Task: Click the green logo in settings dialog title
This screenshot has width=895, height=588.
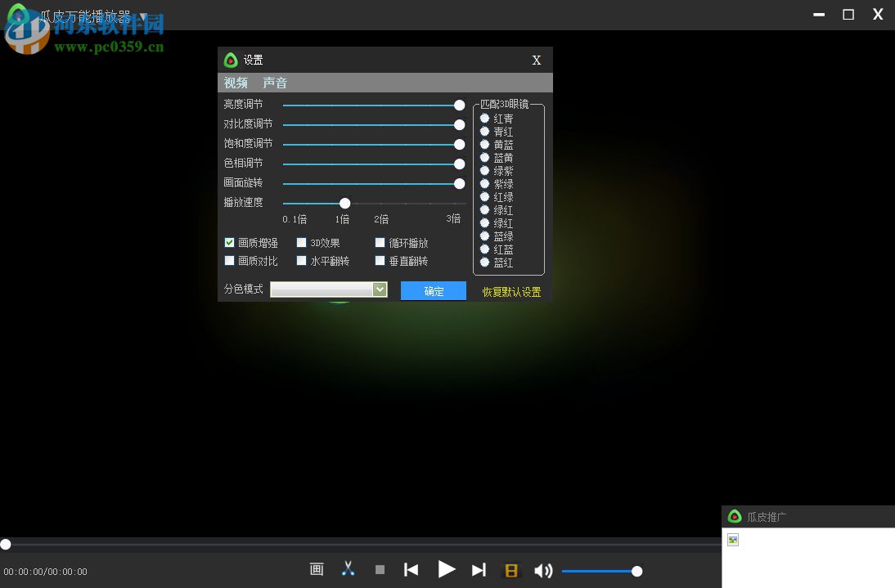Action: pos(231,60)
